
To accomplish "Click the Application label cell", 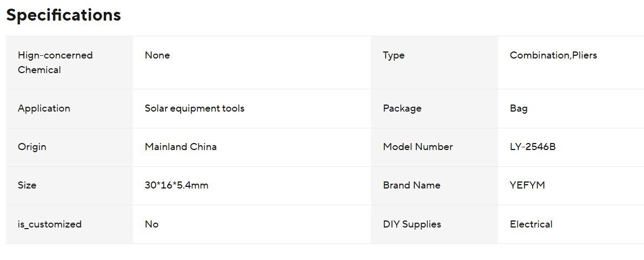I will click(x=44, y=108).
